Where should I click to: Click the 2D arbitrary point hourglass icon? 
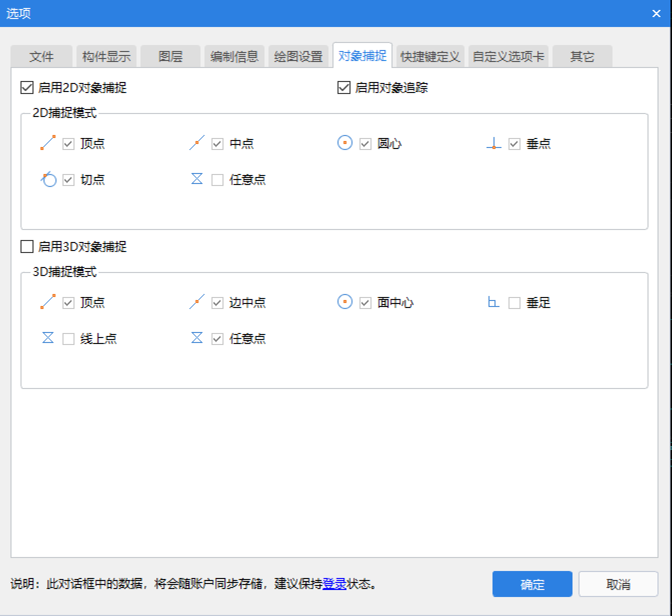197,178
